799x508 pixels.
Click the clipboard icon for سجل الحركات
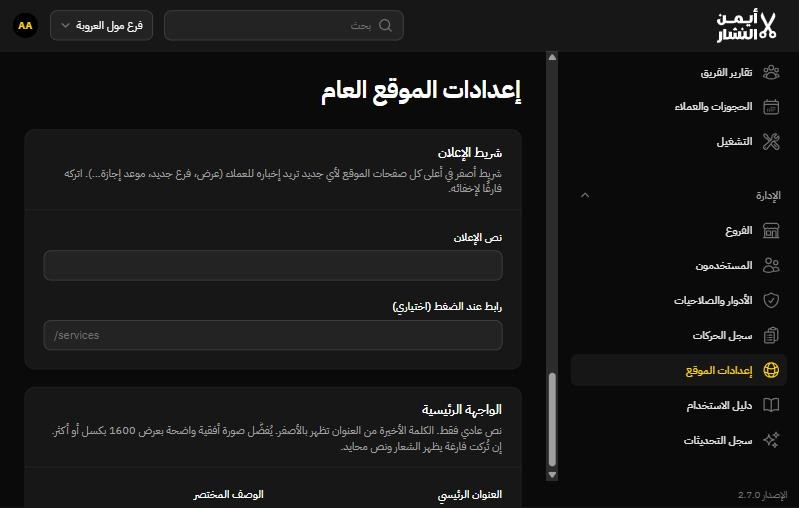(x=771, y=335)
